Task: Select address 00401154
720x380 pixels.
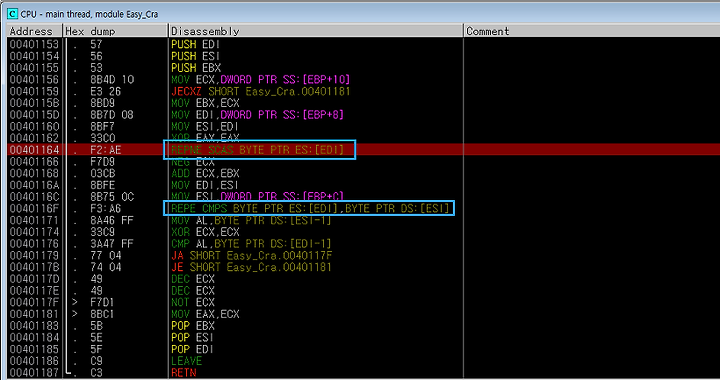Action: tap(34, 56)
